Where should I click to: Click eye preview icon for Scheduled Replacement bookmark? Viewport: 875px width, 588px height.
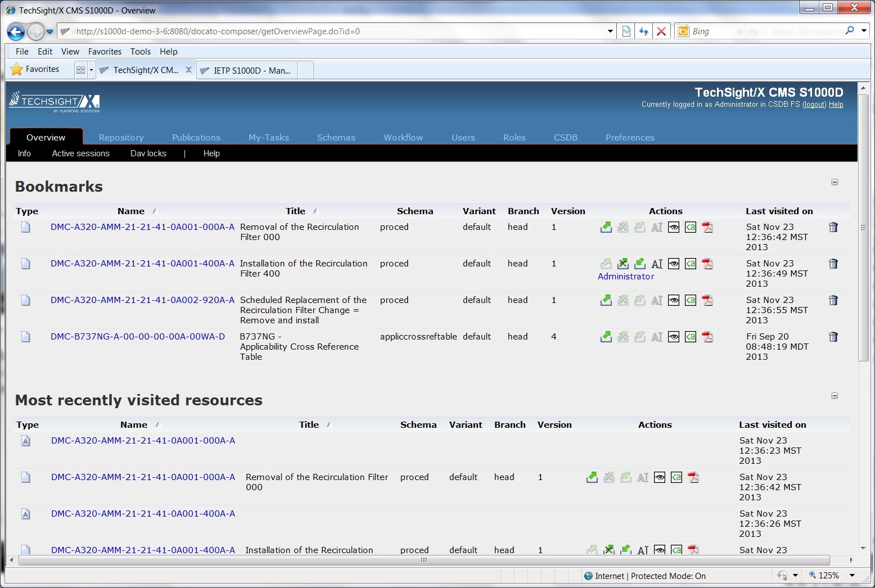tap(674, 300)
